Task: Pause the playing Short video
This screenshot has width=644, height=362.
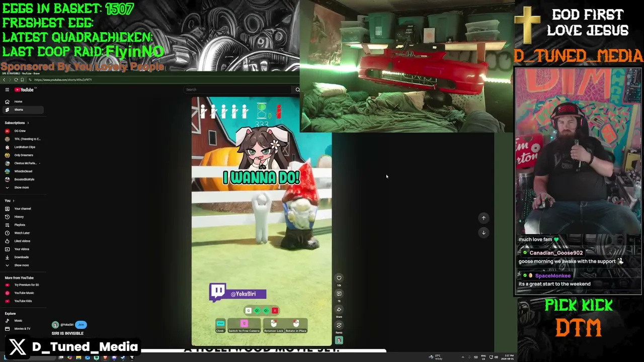Action: (262, 221)
